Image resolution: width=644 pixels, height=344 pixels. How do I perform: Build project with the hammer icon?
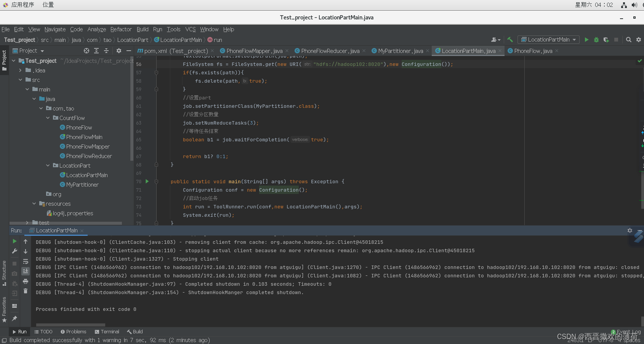510,40
